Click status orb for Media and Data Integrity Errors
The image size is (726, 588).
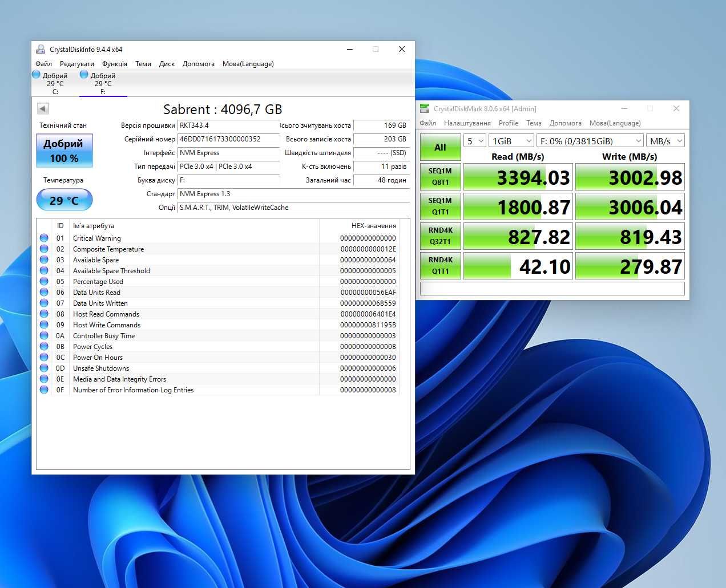point(44,379)
